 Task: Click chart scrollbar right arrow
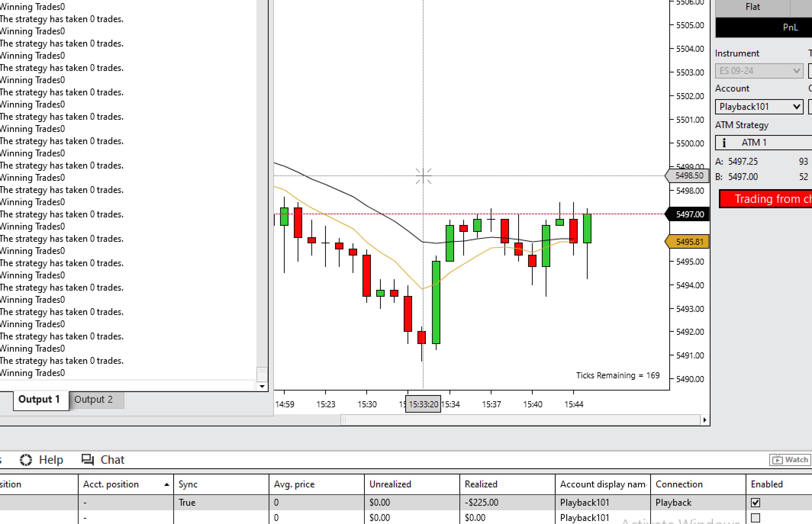point(704,420)
